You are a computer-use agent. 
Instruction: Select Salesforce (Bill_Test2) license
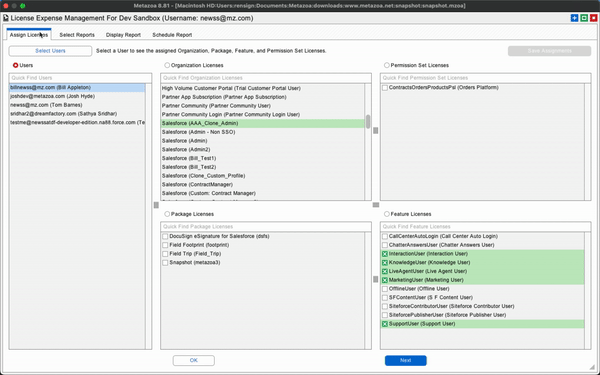263,167
